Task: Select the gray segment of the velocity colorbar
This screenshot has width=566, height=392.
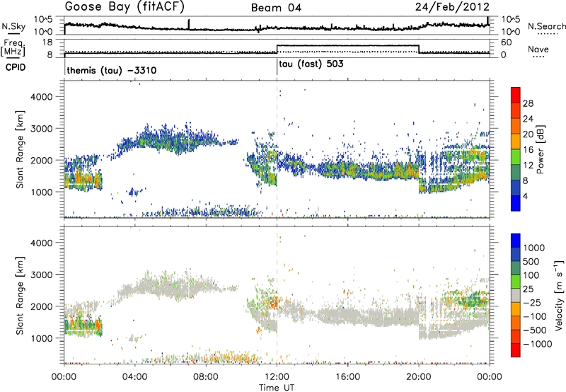Action: point(516,295)
